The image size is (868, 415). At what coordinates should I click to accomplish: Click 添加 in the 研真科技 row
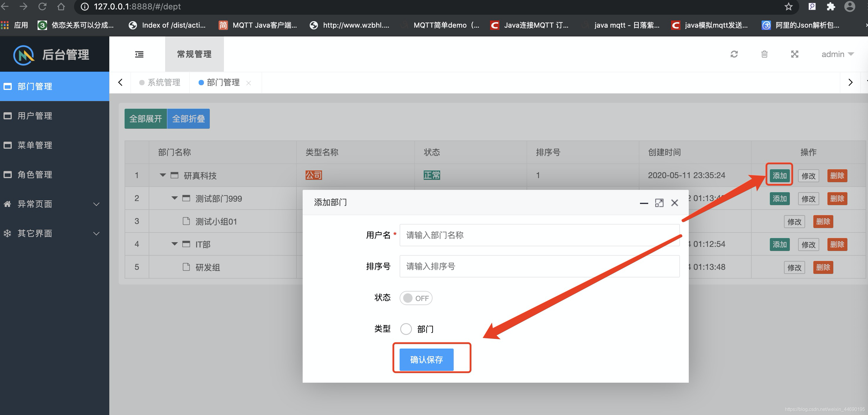point(779,175)
